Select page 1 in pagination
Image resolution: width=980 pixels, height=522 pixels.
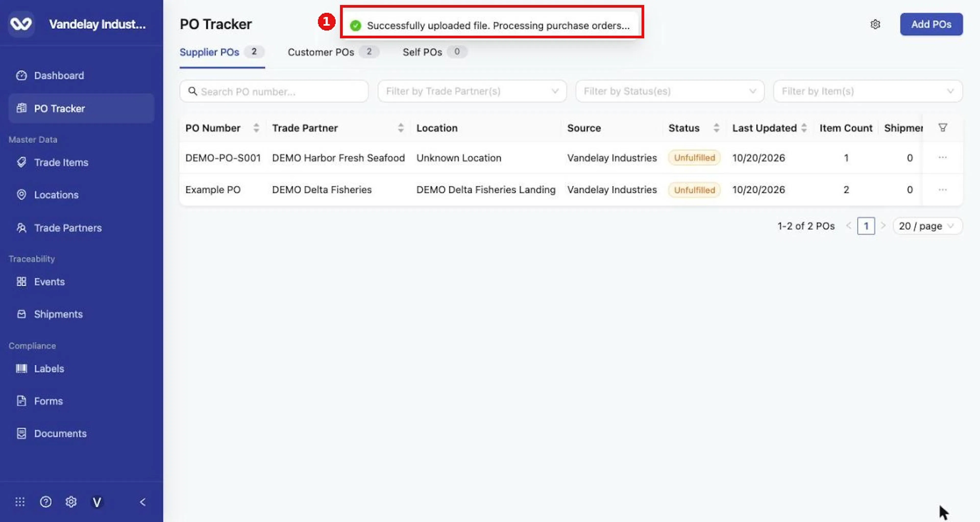pos(866,226)
